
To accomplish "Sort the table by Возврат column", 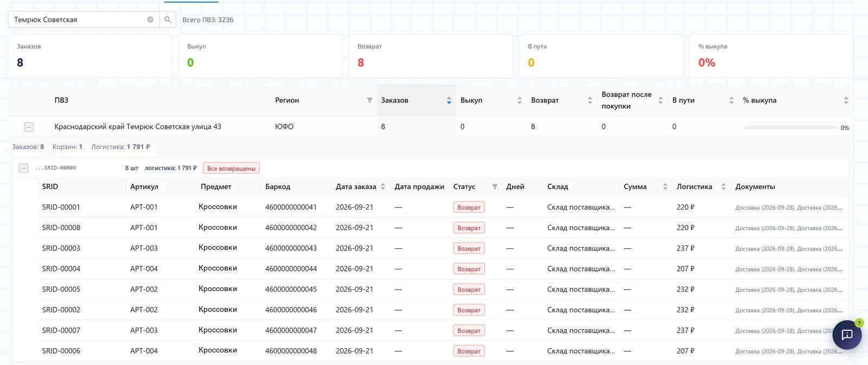I will click(x=590, y=100).
